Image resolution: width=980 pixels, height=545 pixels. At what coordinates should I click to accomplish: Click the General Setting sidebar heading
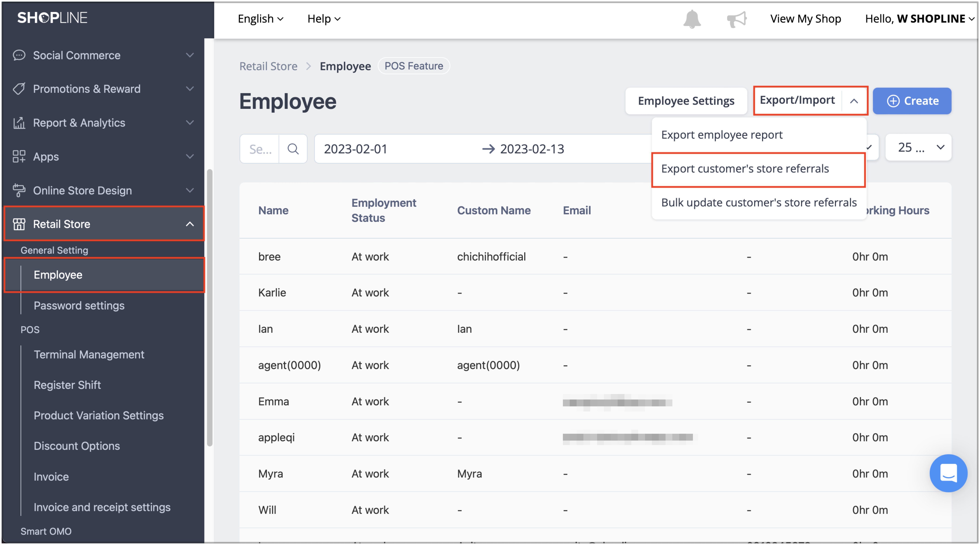tap(54, 250)
